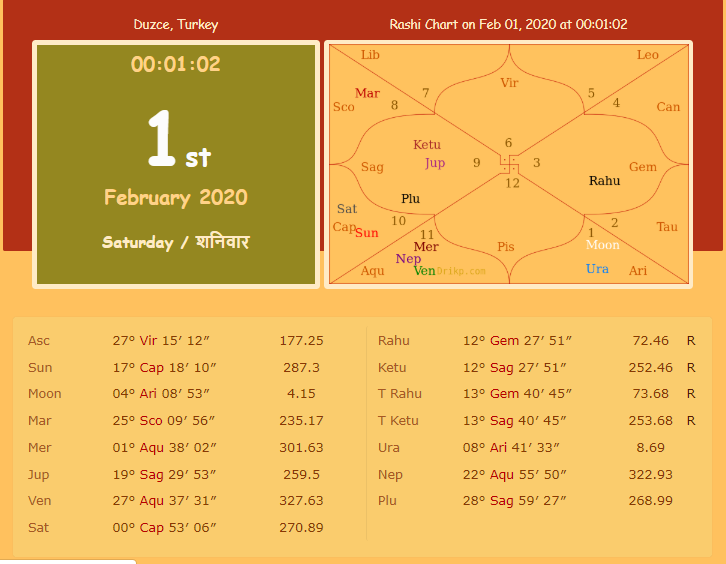Click Sat position 00° Cap 53′ 06″

[164, 527]
